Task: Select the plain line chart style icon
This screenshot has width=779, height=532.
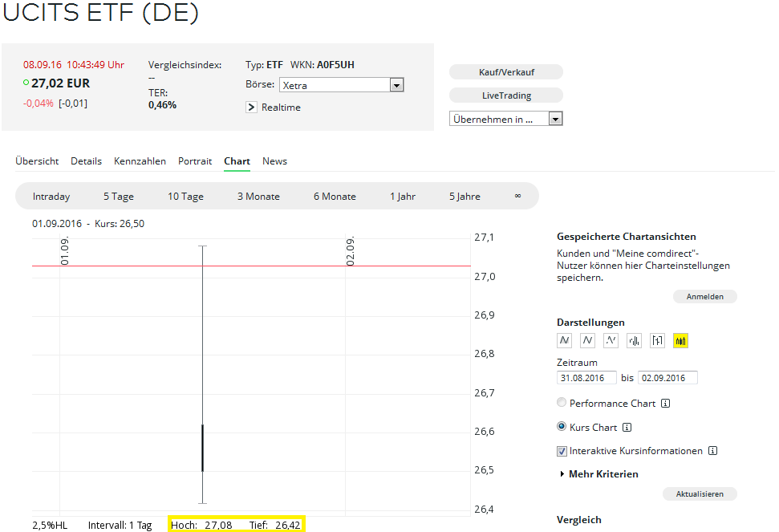Action: coord(588,341)
